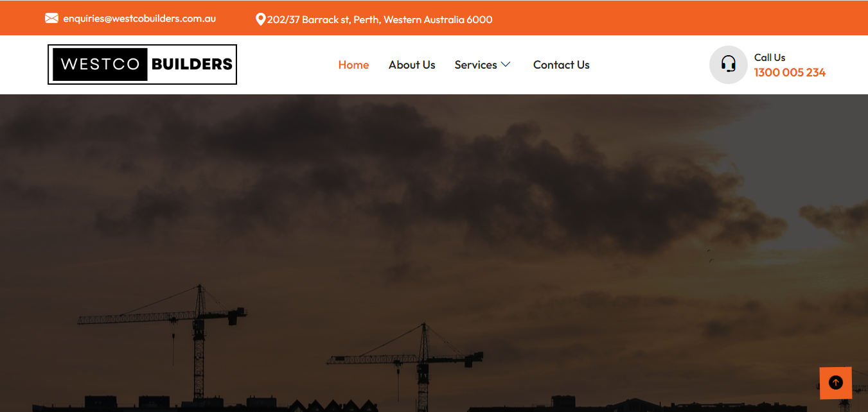Viewport: 868px width, 412px height.
Task: Click the location pin icon
Action: coord(260,19)
